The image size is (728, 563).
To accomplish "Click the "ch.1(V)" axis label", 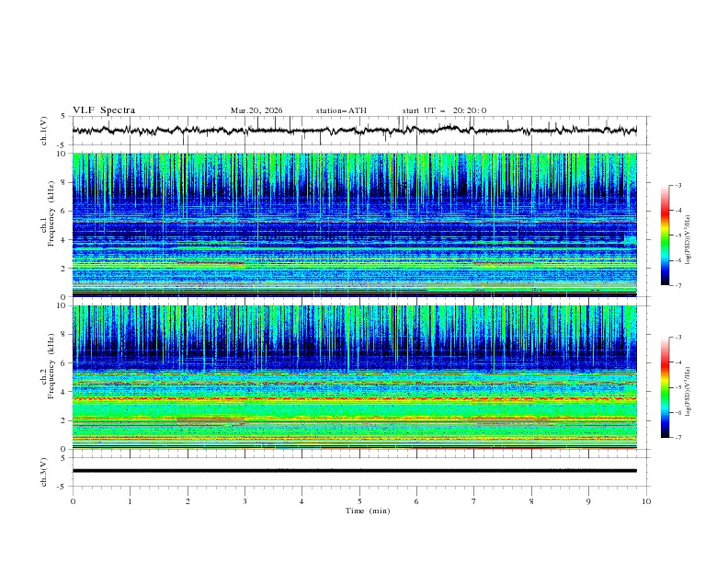I will point(44,131).
